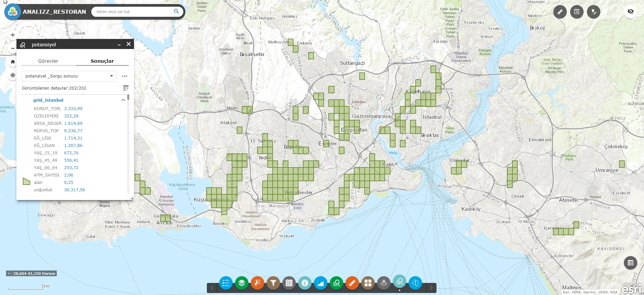The width and height of the screenshot is (644, 295).
Task: Open the three-dots result options menu
Action: [125, 76]
